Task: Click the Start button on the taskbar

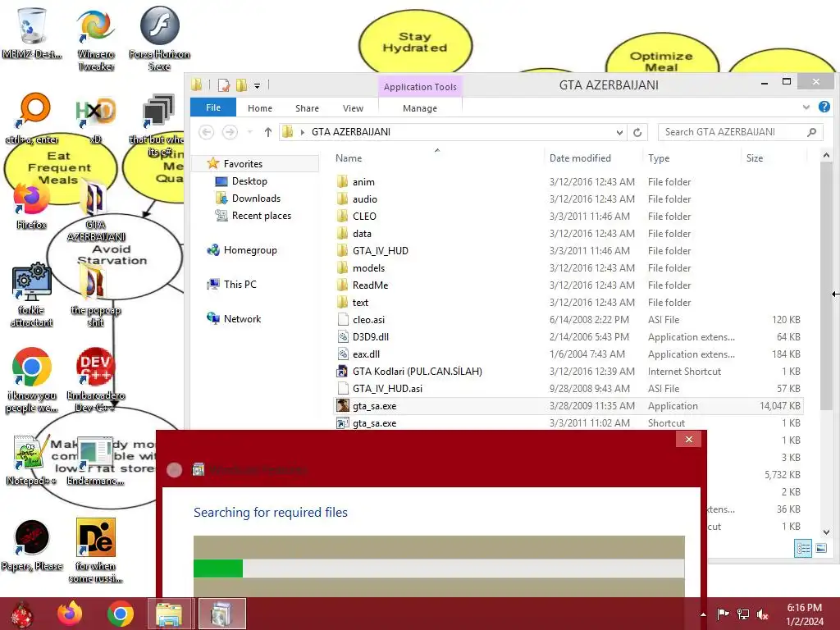Action: [22, 614]
